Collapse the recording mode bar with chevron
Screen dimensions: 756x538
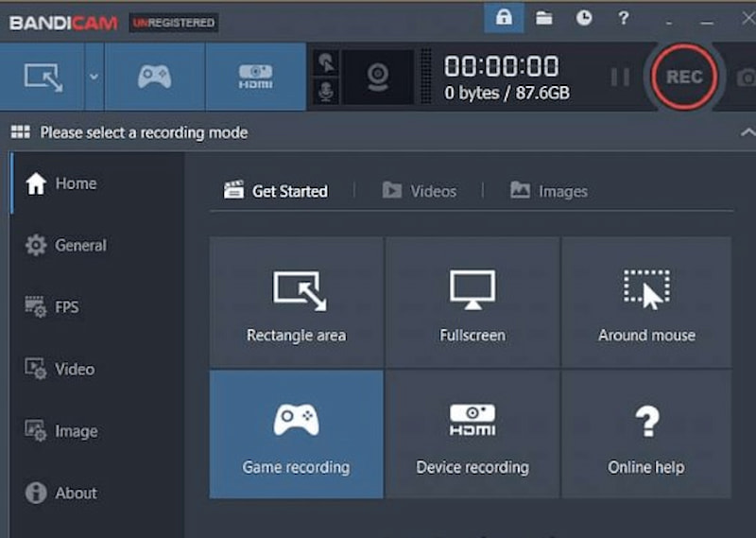coord(747,133)
